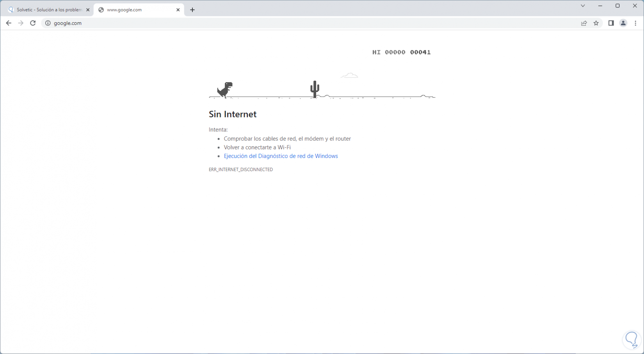Image resolution: width=644 pixels, height=354 pixels.
Task: Close the Chrome window
Action: coord(635,6)
